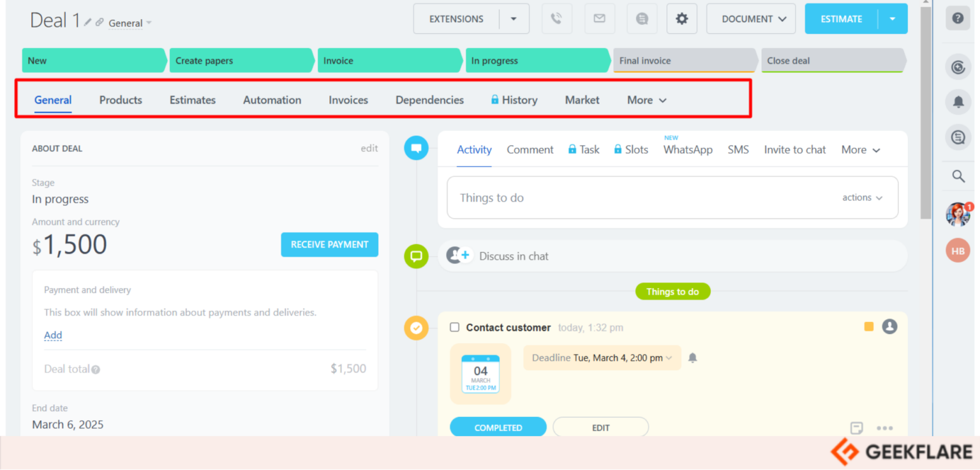Click the bell icon beside the deadline

point(693,358)
